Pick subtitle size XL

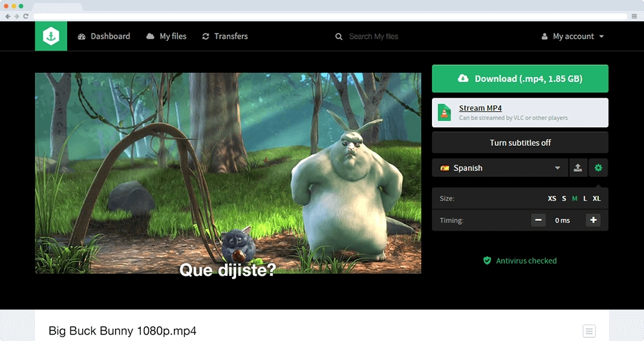click(596, 198)
